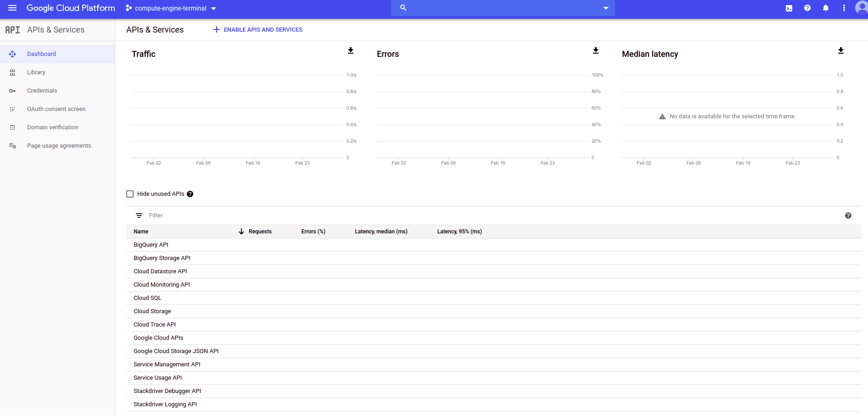Image resolution: width=868 pixels, height=415 pixels.
Task: Open Google Cloud APIs row
Action: [x=493, y=338]
